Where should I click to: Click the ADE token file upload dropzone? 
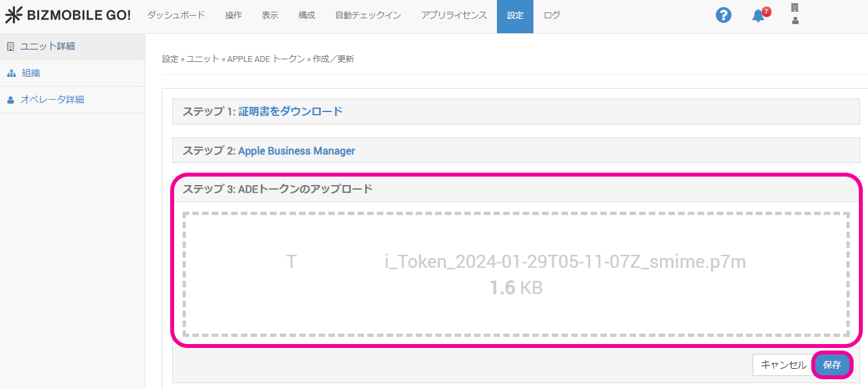tap(516, 274)
